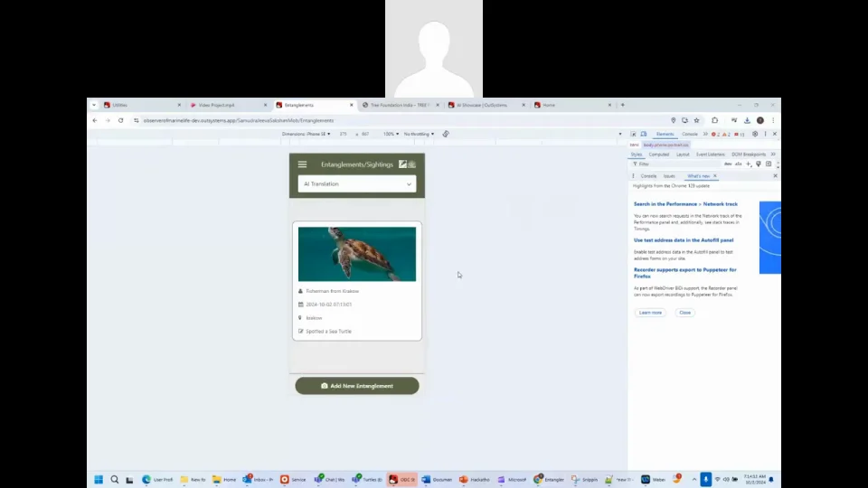Open the Snipping tool taskbar item

(x=585, y=480)
